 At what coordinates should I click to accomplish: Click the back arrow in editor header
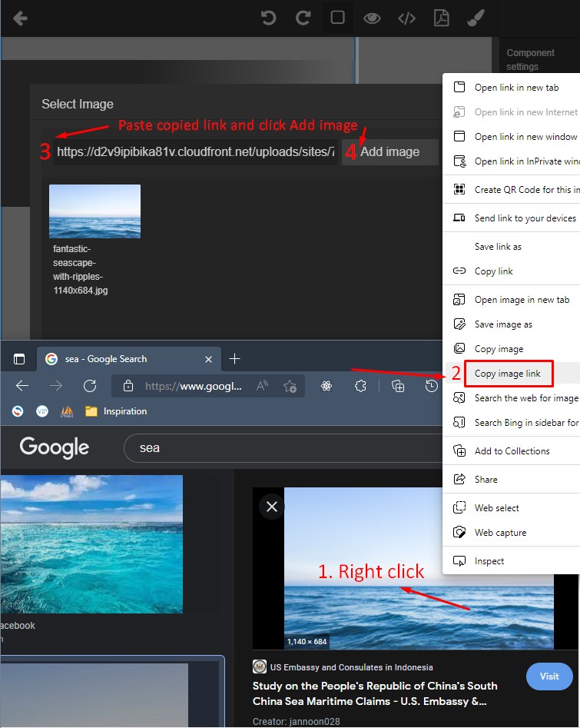pyautogui.click(x=21, y=18)
